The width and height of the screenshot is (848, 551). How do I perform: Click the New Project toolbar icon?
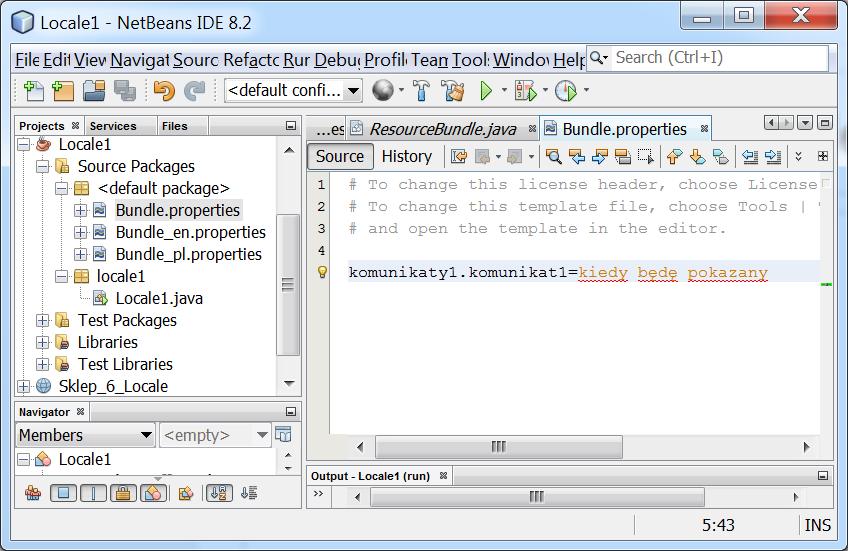point(63,91)
